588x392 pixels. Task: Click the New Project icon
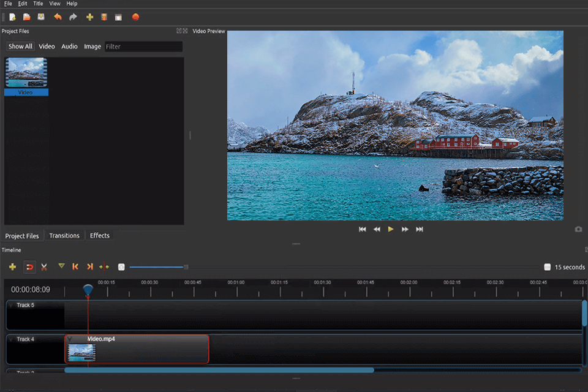click(x=12, y=17)
